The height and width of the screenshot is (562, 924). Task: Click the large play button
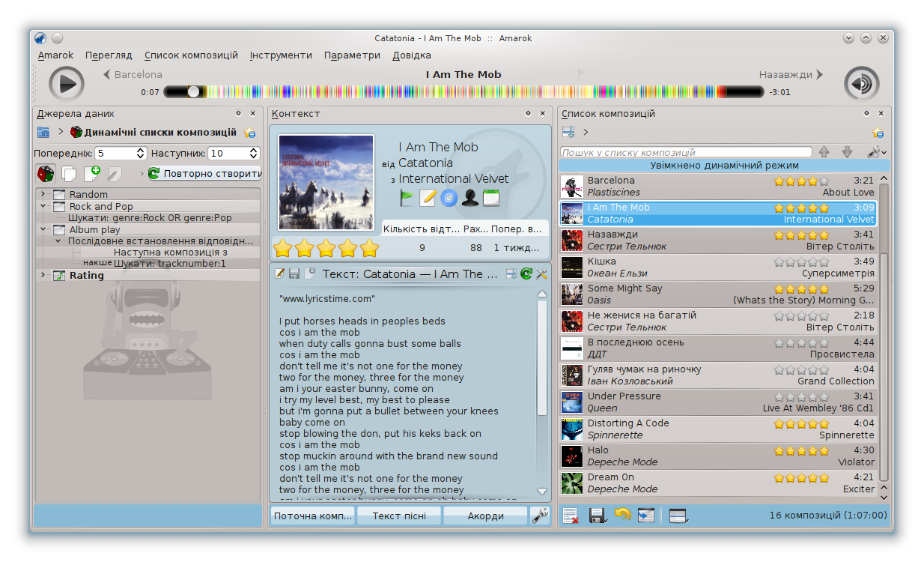[x=67, y=83]
